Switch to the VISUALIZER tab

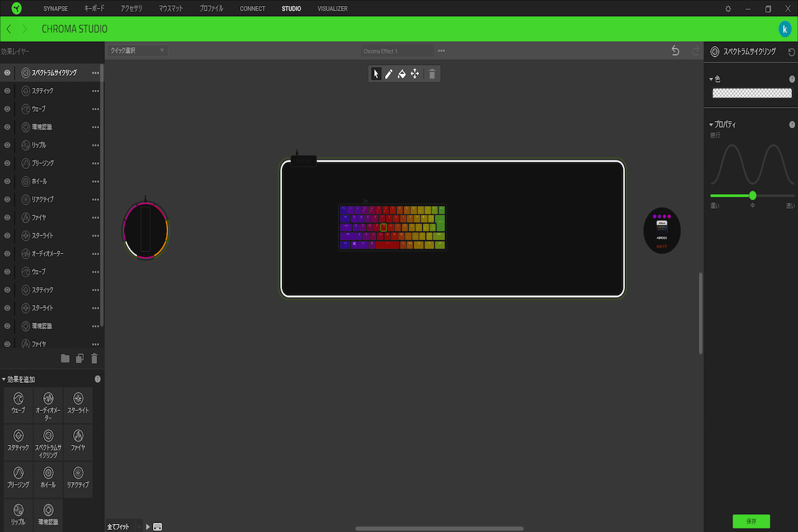tap(332, 9)
